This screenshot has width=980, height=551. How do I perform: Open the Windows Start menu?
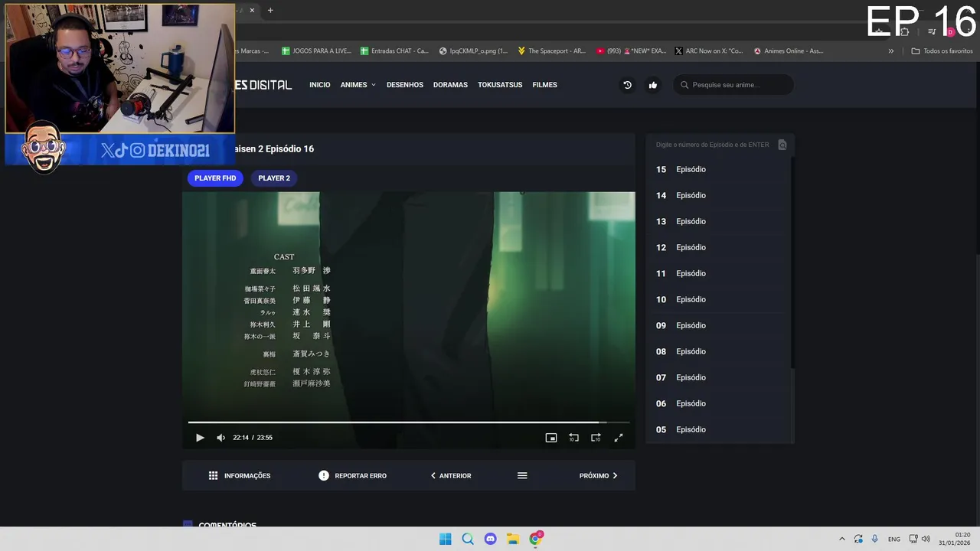pyautogui.click(x=445, y=539)
